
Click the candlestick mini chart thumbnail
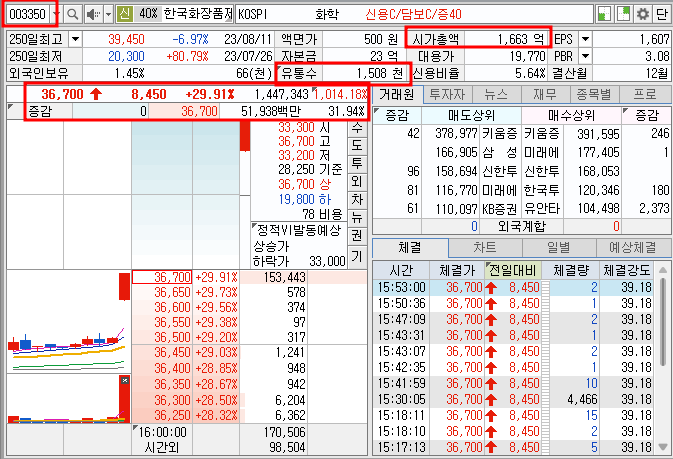click(x=69, y=321)
